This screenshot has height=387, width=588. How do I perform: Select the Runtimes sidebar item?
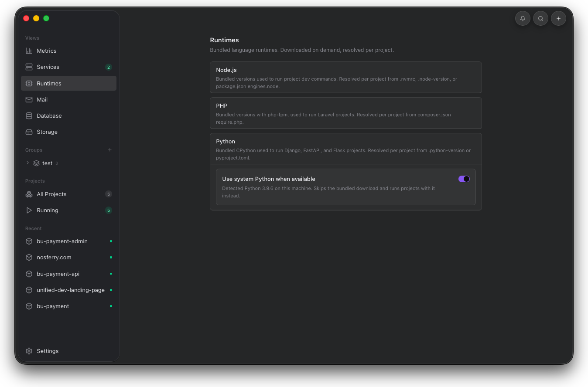coord(68,83)
